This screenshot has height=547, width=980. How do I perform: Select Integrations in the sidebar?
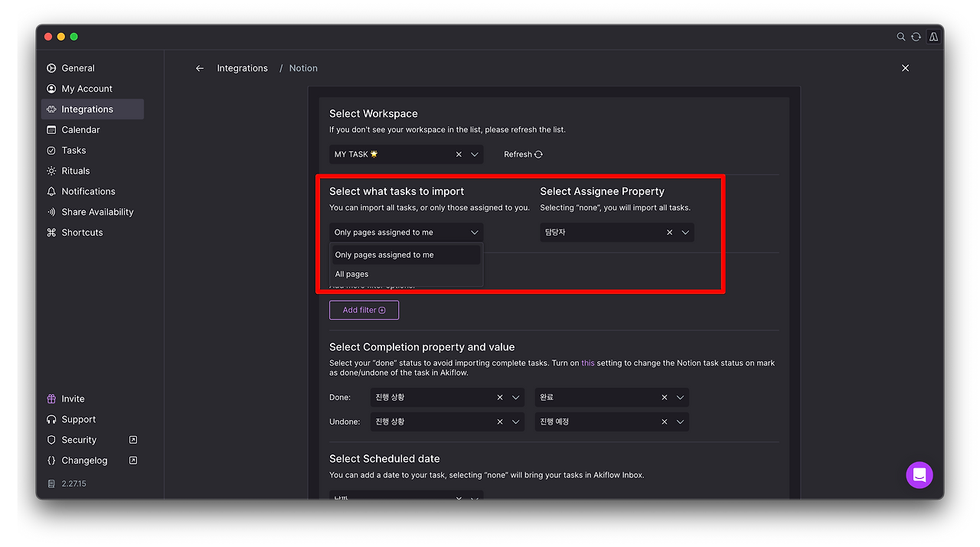[93, 109]
